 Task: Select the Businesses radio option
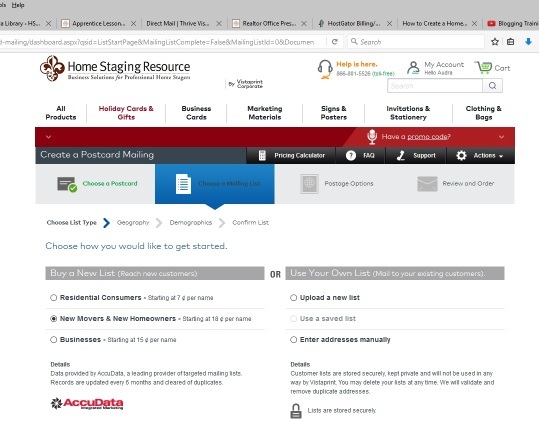53,340
